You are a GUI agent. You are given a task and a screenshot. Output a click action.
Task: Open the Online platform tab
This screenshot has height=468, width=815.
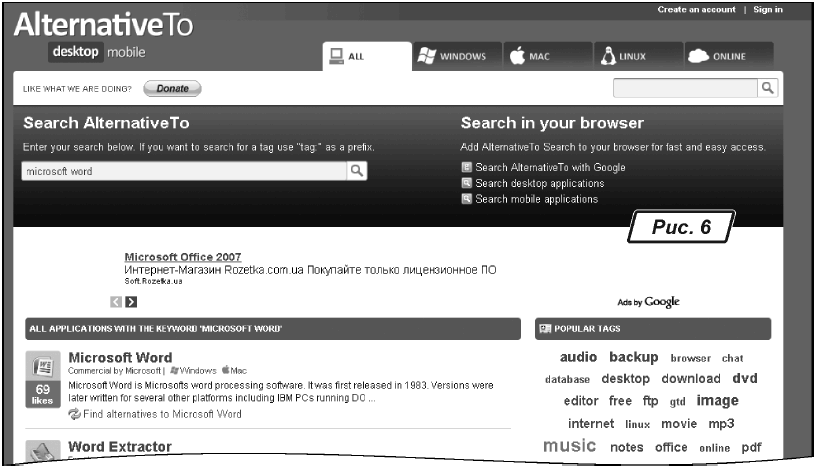(x=718, y=56)
